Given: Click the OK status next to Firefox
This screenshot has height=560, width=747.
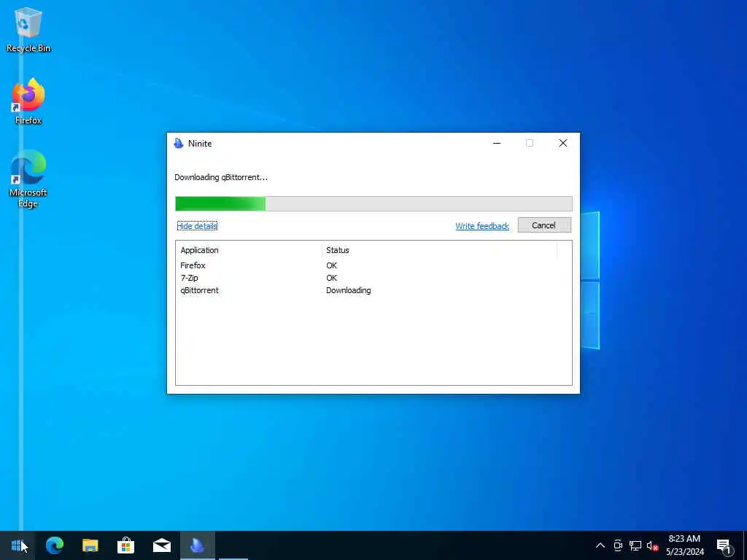Looking at the screenshot, I should (x=332, y=265).
